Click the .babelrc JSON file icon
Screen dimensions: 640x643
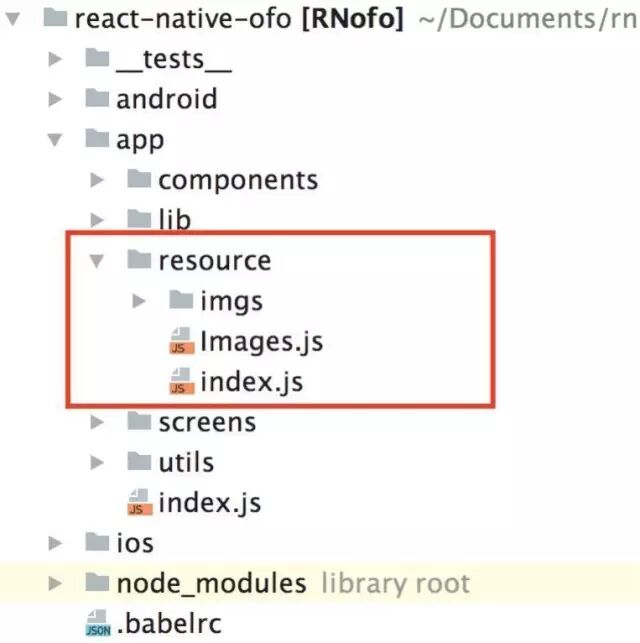tap(98, 623)
